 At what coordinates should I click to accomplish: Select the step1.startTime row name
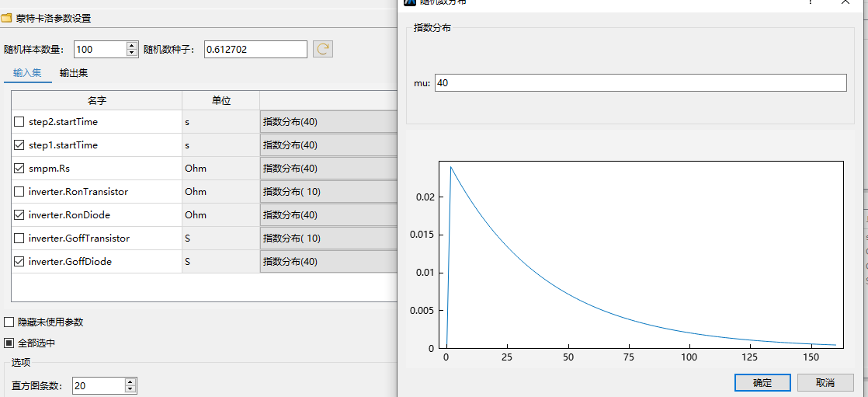[x=63, y=145]
